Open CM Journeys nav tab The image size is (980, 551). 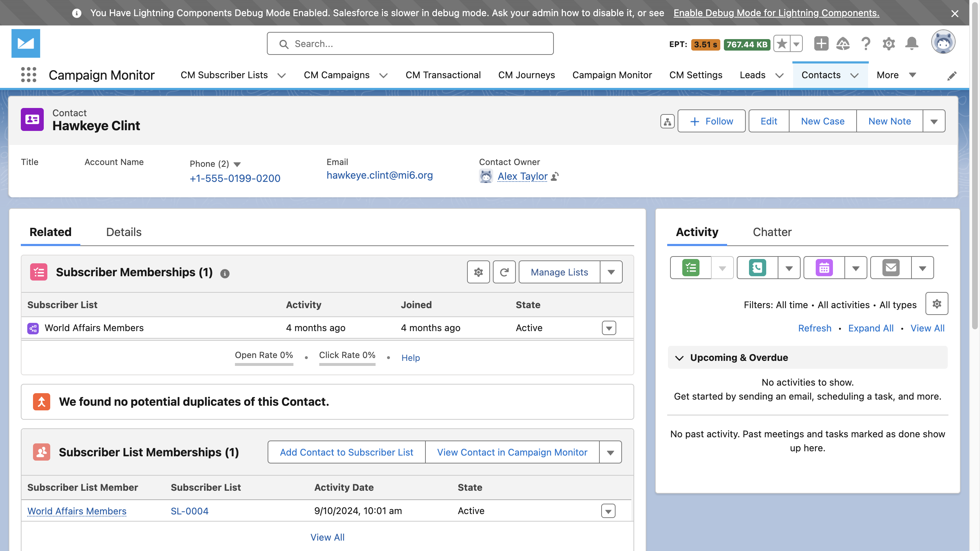coord(527,75)
